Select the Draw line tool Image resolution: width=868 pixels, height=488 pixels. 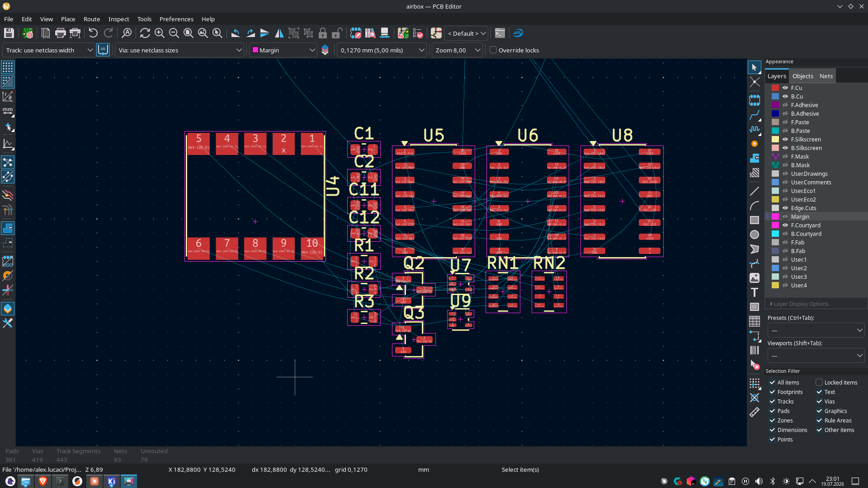click(755, 192)
